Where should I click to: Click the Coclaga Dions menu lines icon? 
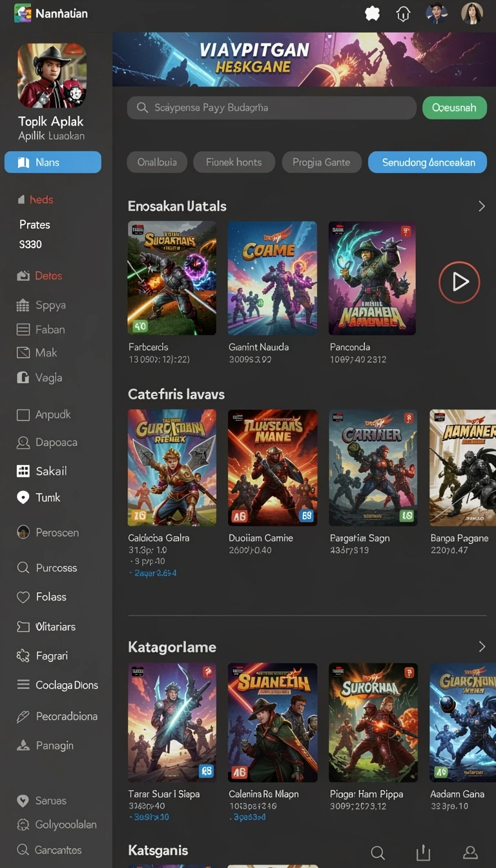[x=23, y=685]
